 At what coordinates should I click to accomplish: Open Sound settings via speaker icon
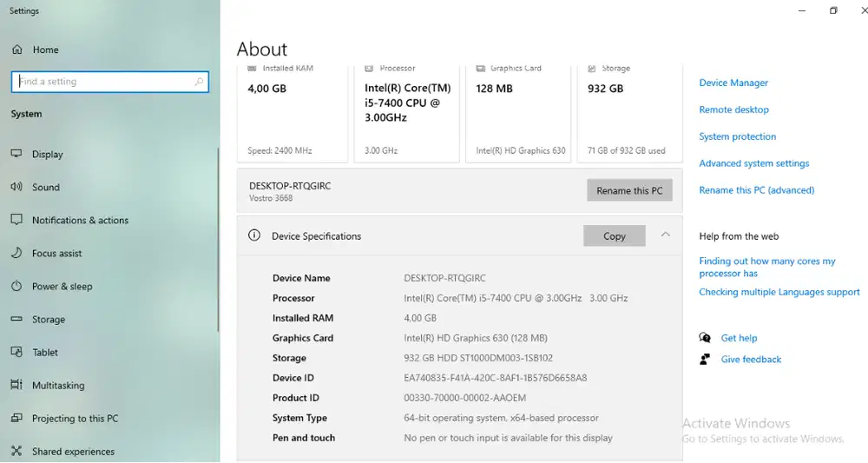(x=16, y=187)
